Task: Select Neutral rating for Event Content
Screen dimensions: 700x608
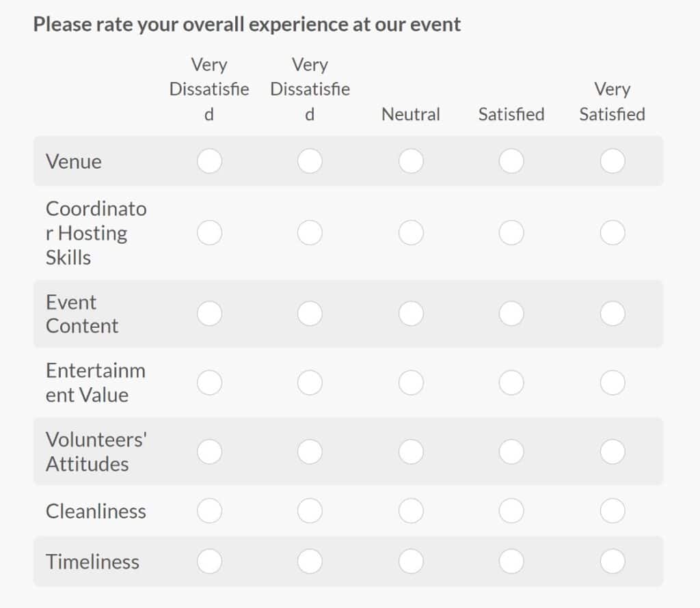Action: click(411, 313)
